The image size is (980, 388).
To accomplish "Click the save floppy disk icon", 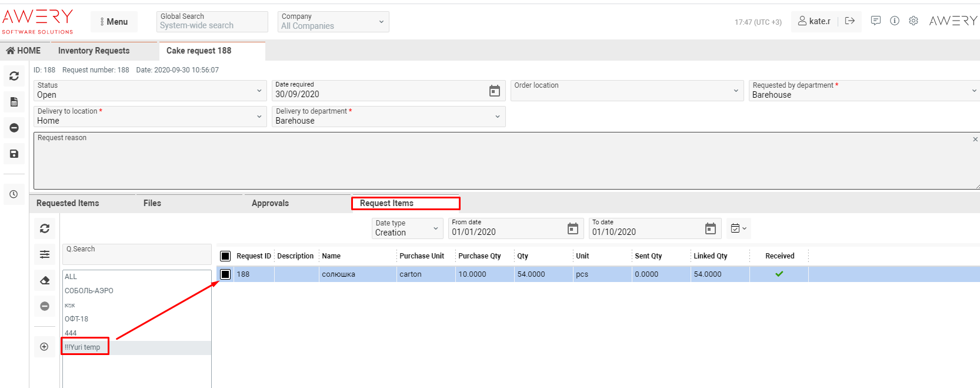I will (14, 154).
